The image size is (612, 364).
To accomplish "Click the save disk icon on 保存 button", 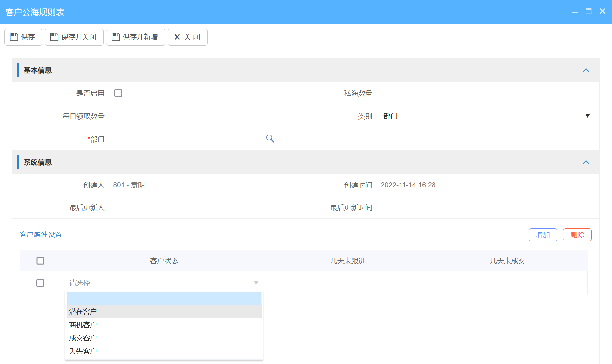I will tap(14, 37).
